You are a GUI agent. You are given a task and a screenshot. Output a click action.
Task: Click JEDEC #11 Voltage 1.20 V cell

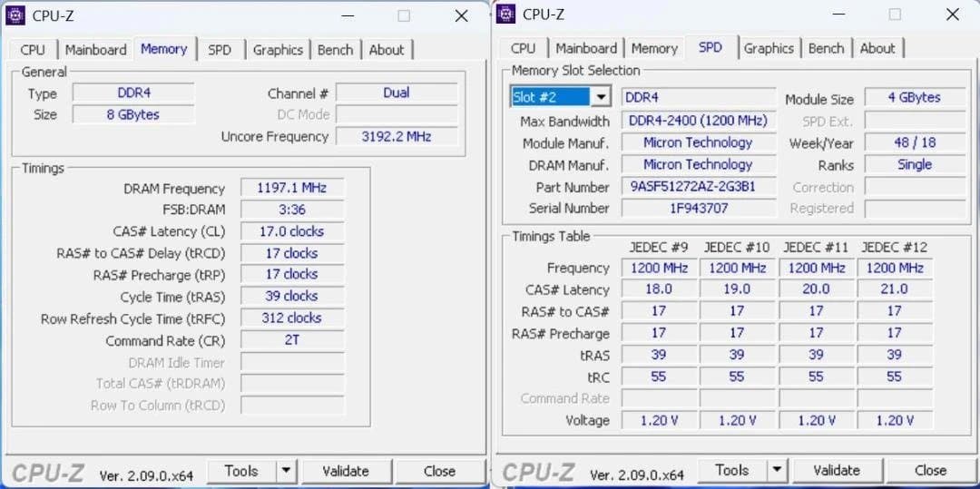click(817, 420)
